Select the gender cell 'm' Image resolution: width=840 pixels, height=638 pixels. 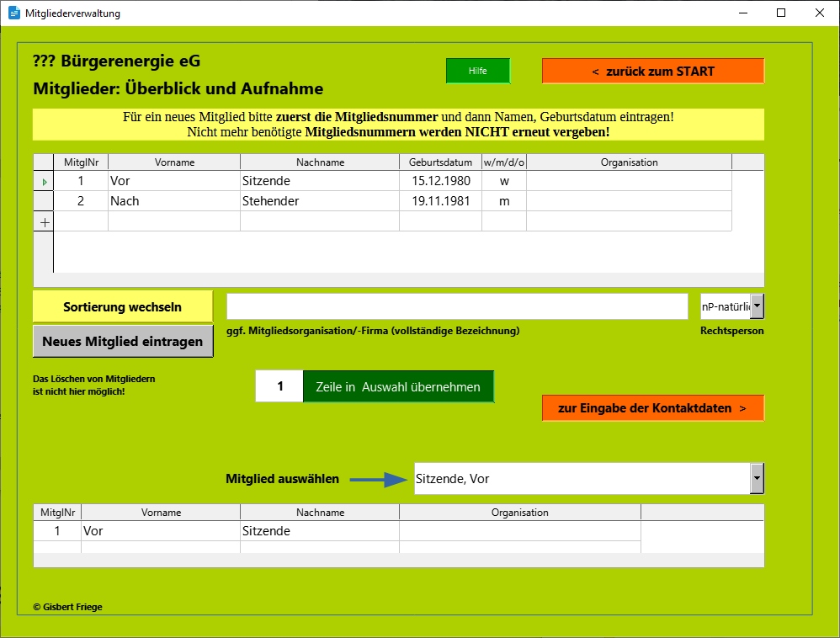tap(504, 201)
